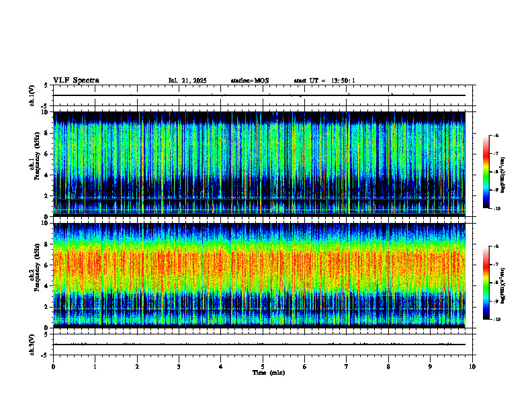The height and width of the screenshot is (411, 532).
Task: Click the ch.2 "Frequency (kHz)" axis label
Action: [36, 267]
